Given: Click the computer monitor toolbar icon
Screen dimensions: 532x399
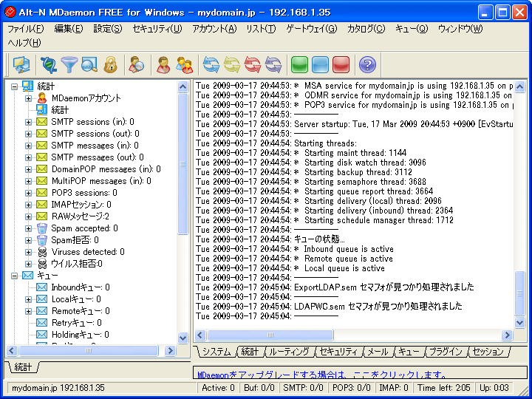Looking at the screenshot, I should point(21,65).
